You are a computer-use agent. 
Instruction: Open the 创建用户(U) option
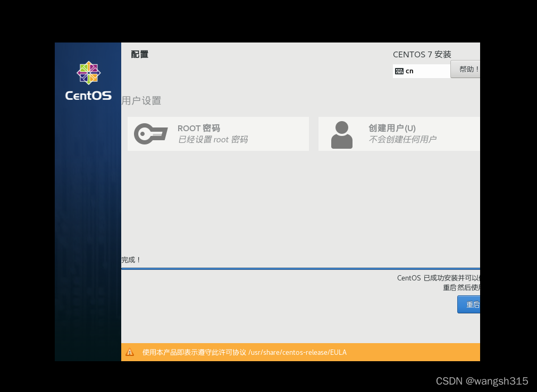(399, 134)
